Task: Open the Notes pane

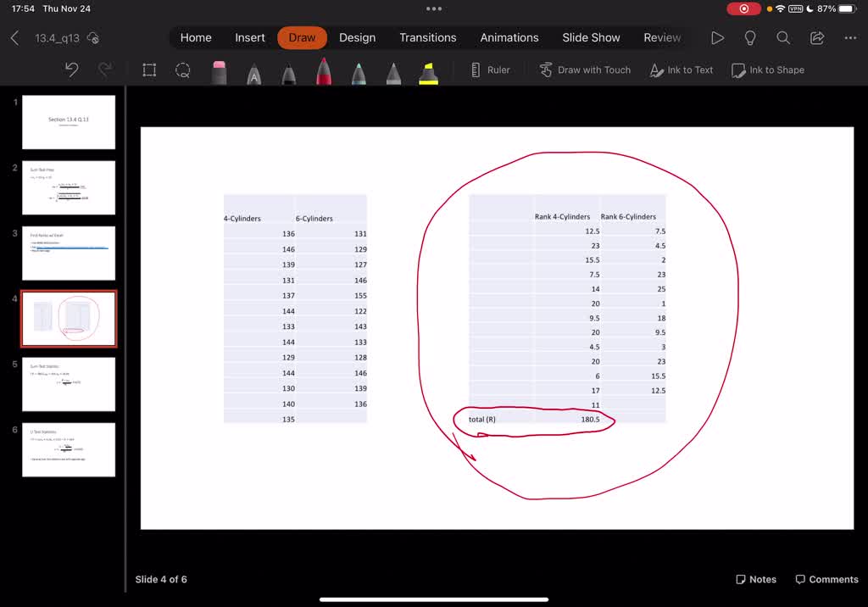Action: [x=755, y=579]
